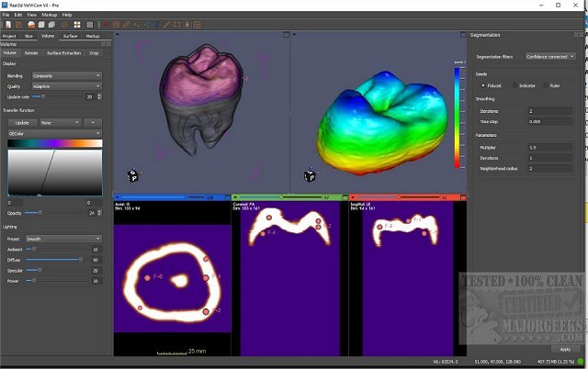Click the Opacity slider
This screenshot has height=369, width=588.
tap(54, 213)
